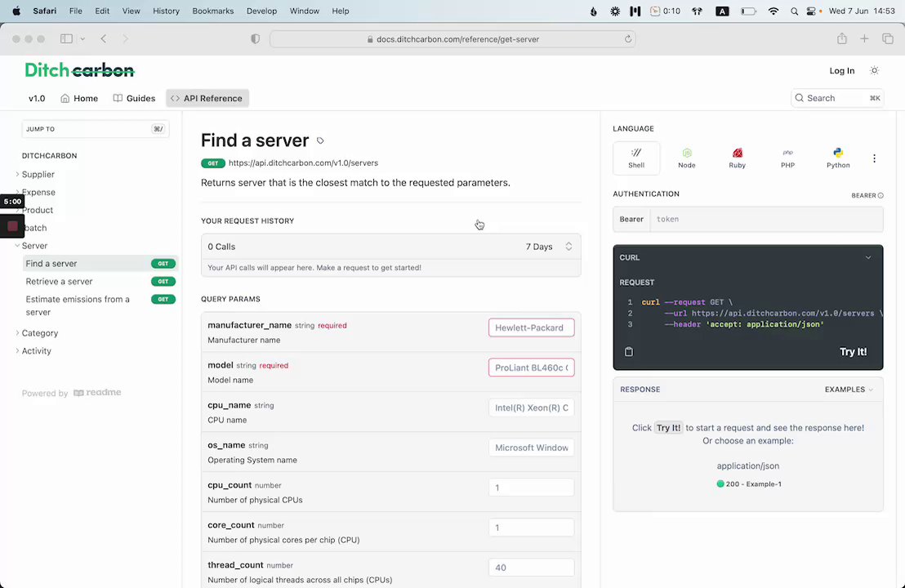The width and height of the screenshot is (905, 588).
Task: Click the JUMP TO field
Action: (x=96, y=129)
